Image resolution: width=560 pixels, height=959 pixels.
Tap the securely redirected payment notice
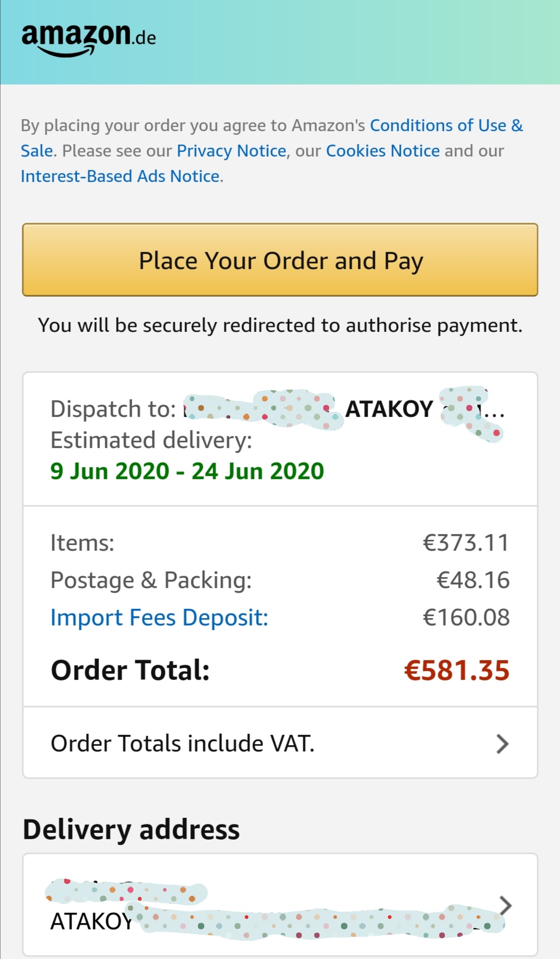(x=280, y=326)
